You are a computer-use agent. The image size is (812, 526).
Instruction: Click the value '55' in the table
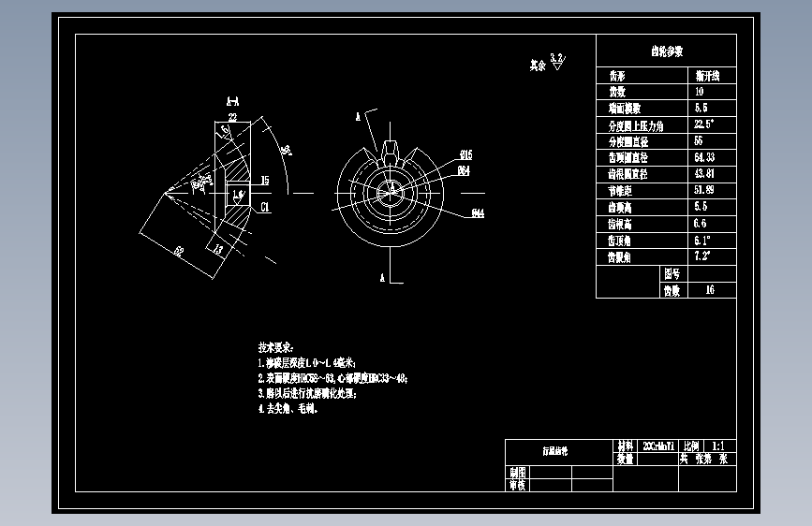698,140
